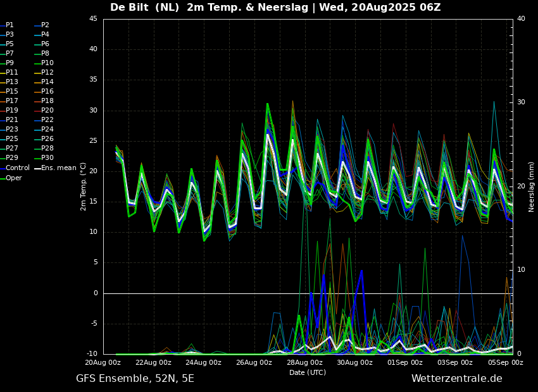Image resolution: width=538 pixels, height=392 pixels.
Task: Click the 20Aug 00z date tick
Action: point(103,363)
